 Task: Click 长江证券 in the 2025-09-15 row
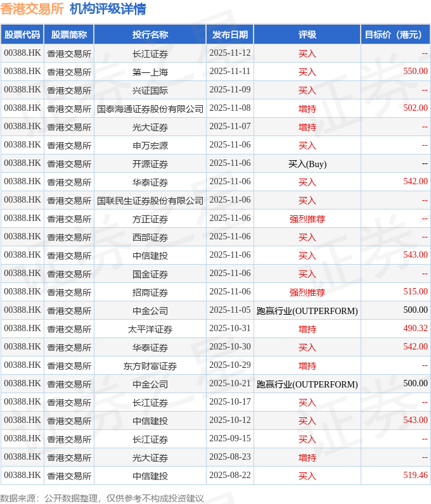coord(150,439)
